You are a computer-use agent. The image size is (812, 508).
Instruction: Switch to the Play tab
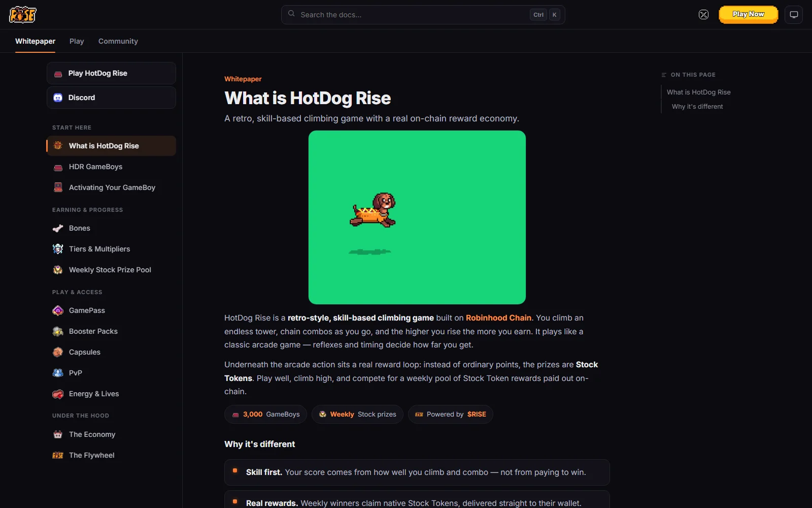click(77, 41)
